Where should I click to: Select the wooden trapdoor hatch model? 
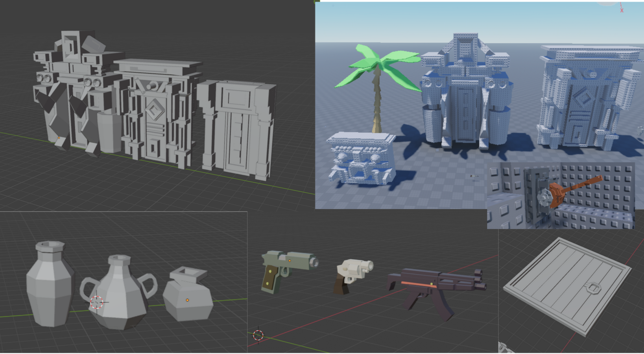568,286
